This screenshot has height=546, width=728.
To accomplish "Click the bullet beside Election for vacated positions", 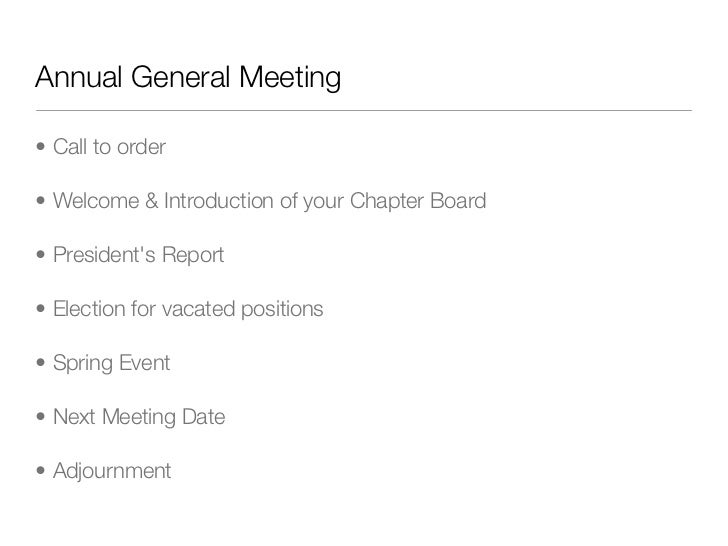I will click(41, 308).
